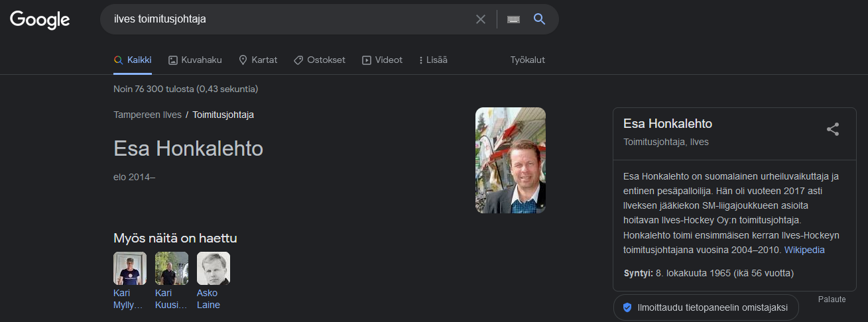
Task: Click the shield icon on claim button
Action: [x=627, y=307]
